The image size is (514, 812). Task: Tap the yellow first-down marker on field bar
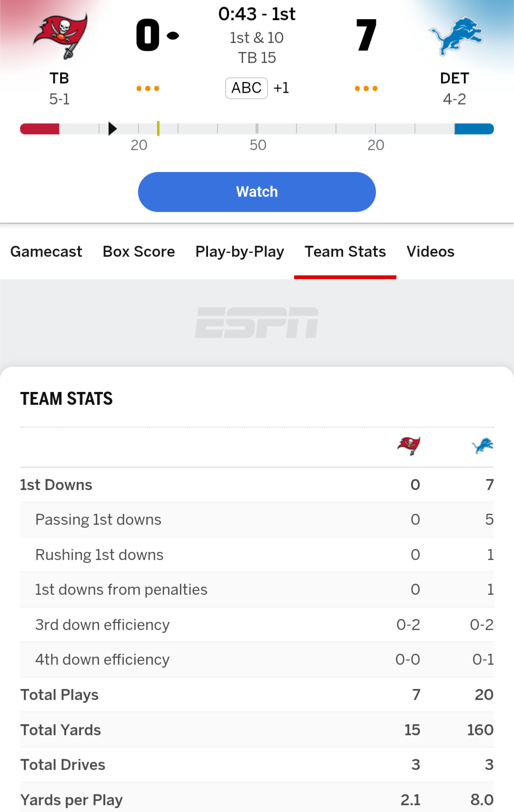pyautogui.click(x=158, y=129)
